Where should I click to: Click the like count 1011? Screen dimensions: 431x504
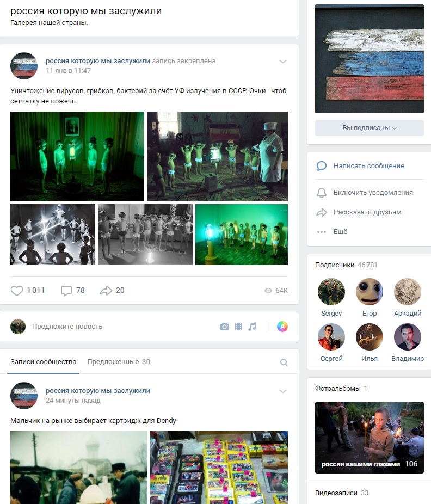[x=36, y=290]
